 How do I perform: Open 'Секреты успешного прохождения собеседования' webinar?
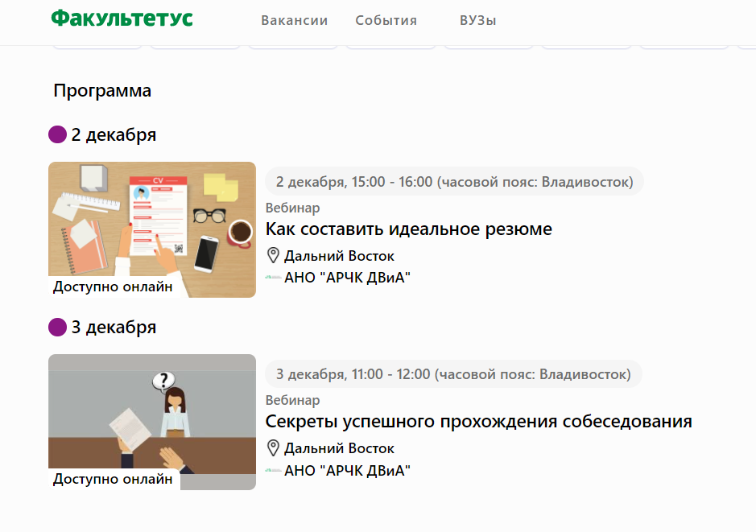(x=478, y=422)
